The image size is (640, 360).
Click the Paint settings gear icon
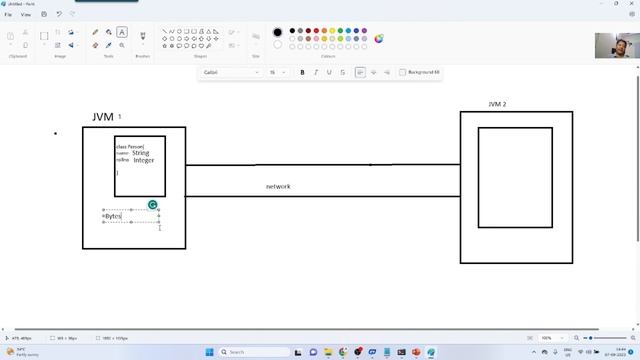(x=632, y=14)
